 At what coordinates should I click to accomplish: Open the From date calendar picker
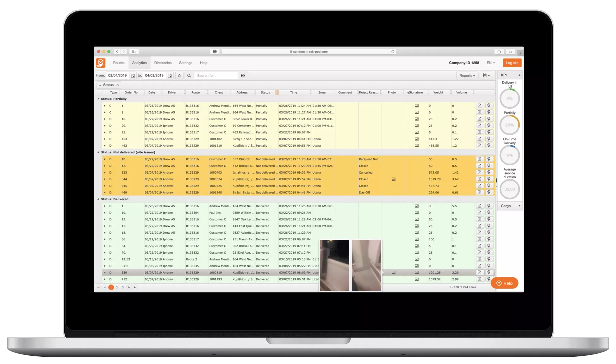click(133, 76)
